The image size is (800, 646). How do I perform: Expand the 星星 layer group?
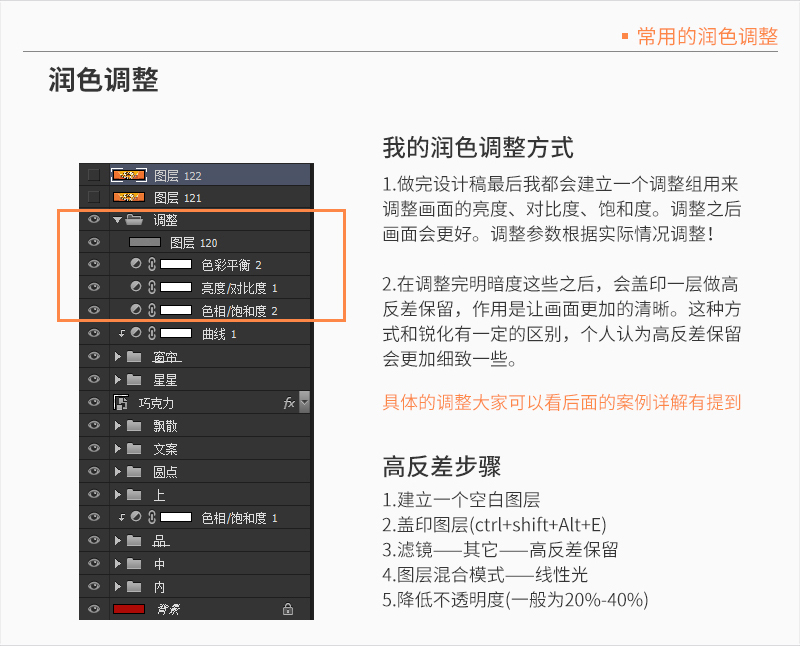(x=118, y=380)
